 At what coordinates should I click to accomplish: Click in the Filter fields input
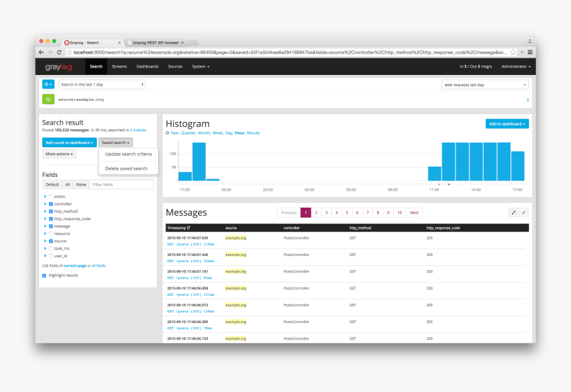pyautogui.click(x=122, y=184)
